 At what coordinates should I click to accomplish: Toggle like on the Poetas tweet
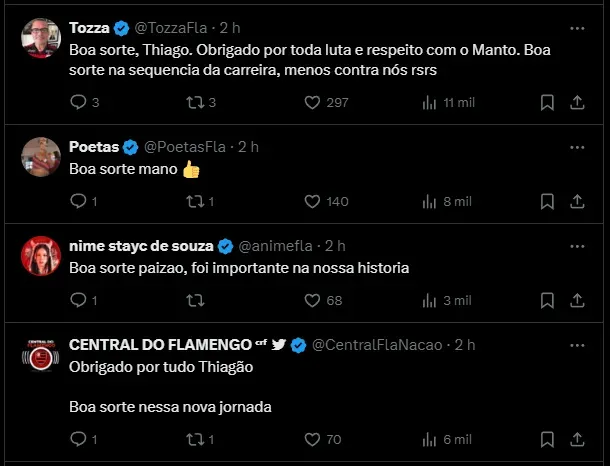311,201
